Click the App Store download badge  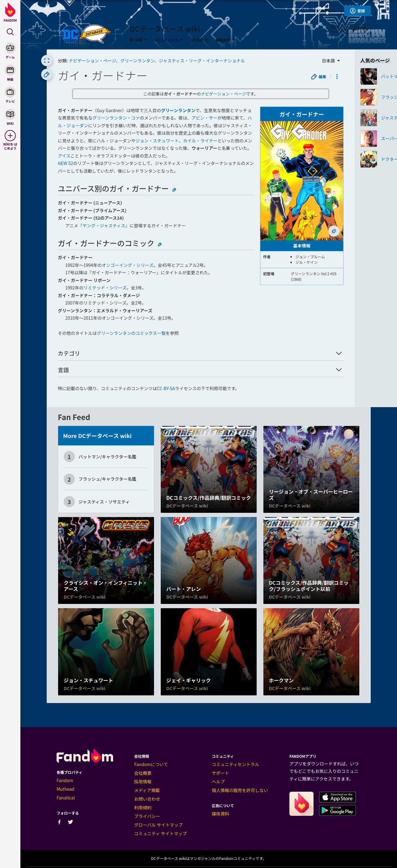[x=337, y=797]
